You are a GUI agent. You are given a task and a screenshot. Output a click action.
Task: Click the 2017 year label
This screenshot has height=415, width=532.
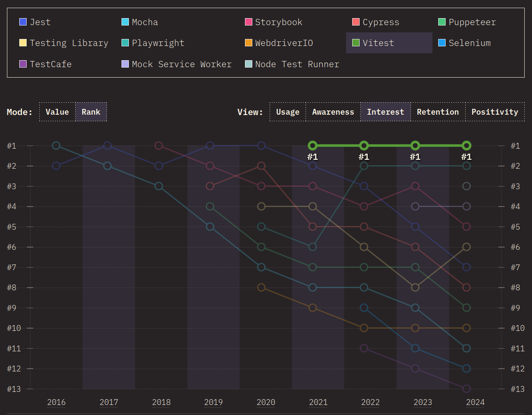(x=109, y=402)
